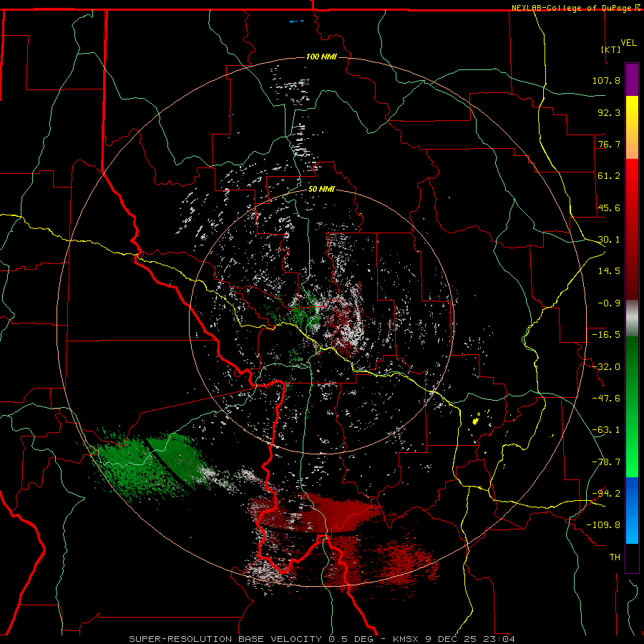The width and height of the screenshot is (644, 644).
Task: Select the -32.0 scale value
Action: 606,367
